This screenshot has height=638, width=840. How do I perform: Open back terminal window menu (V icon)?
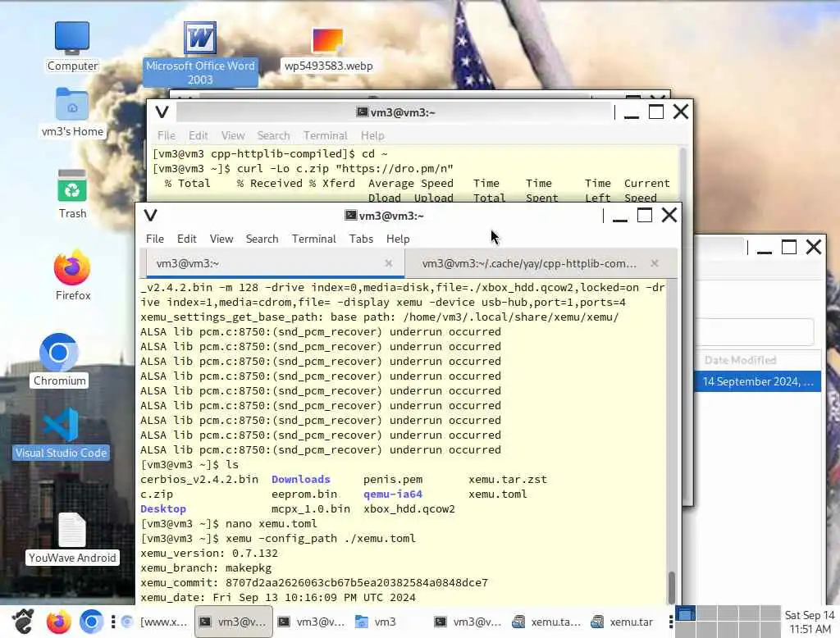[x=162, y=112]
